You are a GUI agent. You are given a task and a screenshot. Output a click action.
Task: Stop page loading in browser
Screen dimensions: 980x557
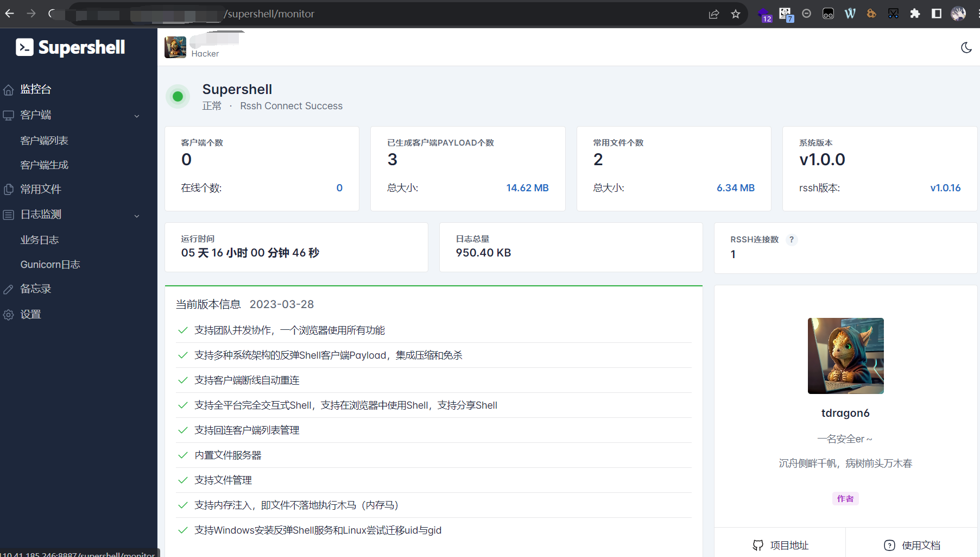[52, 14]
